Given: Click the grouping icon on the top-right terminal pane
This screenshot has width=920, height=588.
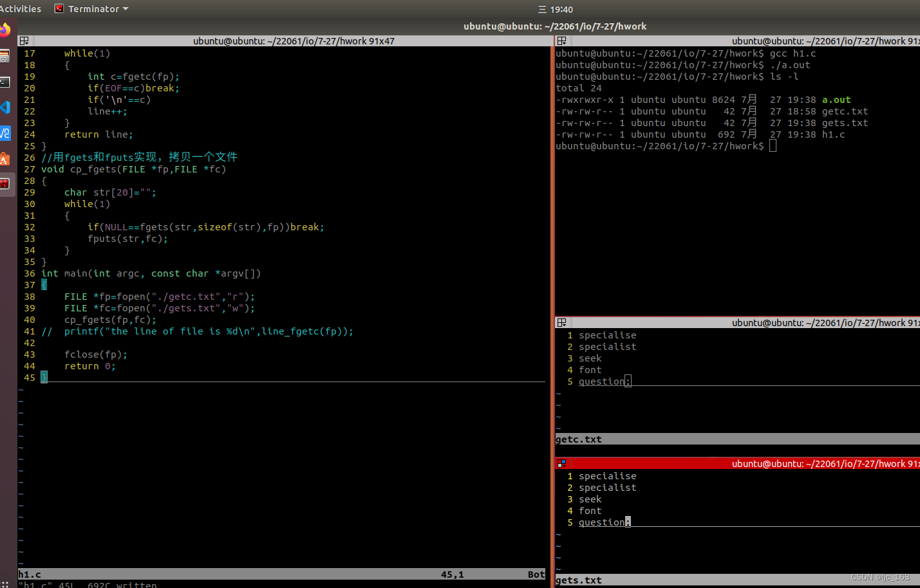Looking at the screenshot, I should [563, 40].
